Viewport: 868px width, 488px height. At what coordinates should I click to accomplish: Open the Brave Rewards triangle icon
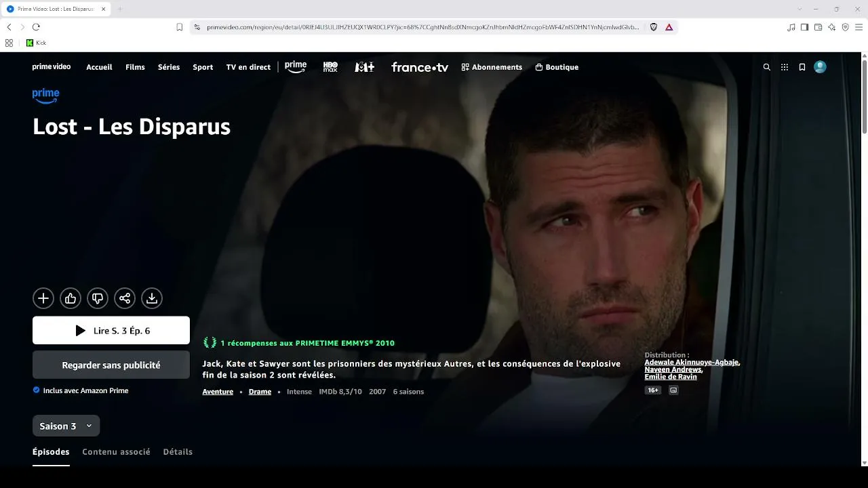click(x=669, y=27)
